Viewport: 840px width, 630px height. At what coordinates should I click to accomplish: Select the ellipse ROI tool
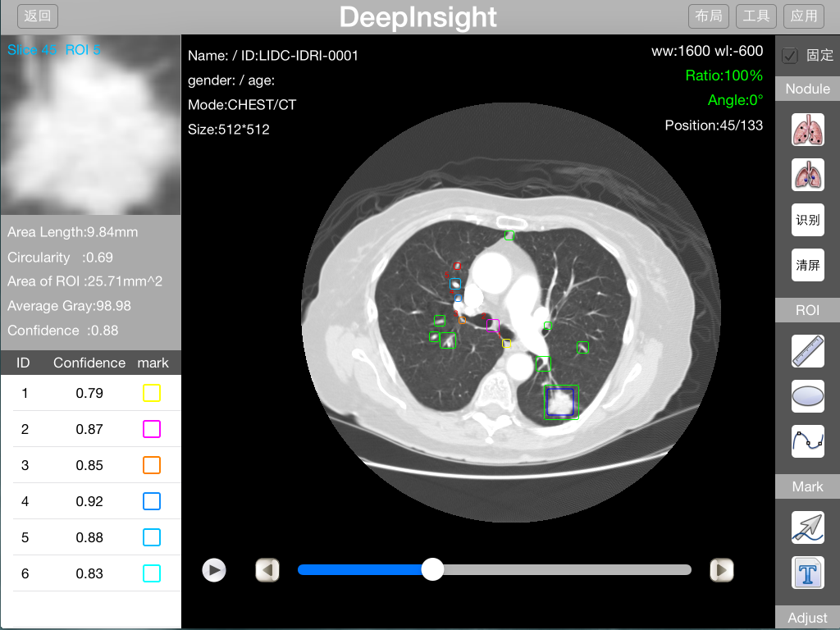pyautogui.click(x=807, y=396)
